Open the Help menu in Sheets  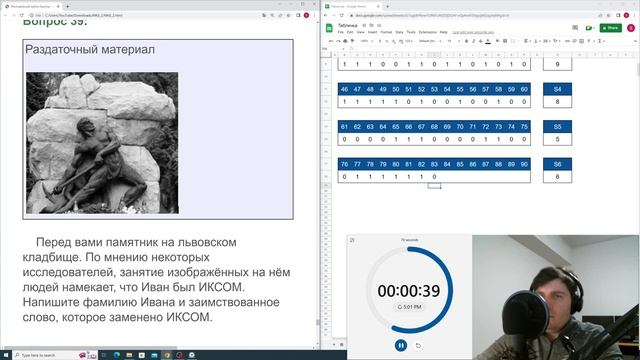coord(444,32)
